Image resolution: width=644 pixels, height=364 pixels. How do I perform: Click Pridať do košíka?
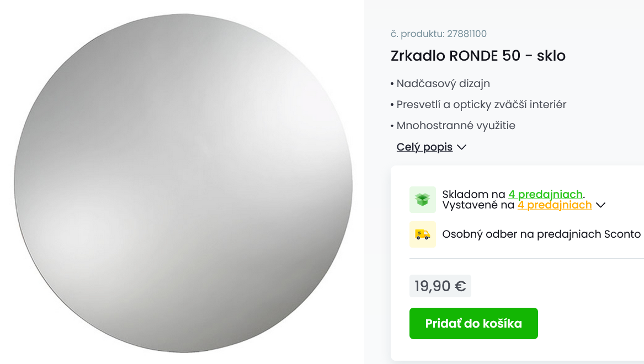[x=473, y=323]
